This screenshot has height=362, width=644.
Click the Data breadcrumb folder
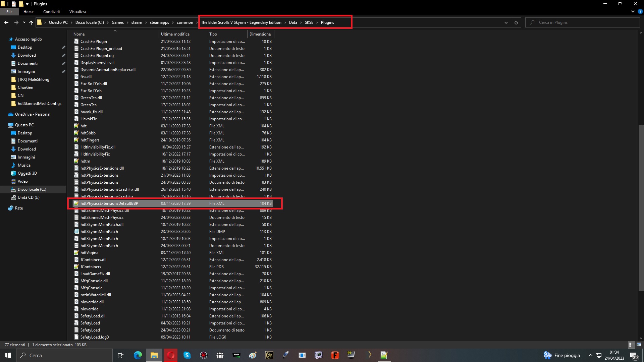point(293,22)
